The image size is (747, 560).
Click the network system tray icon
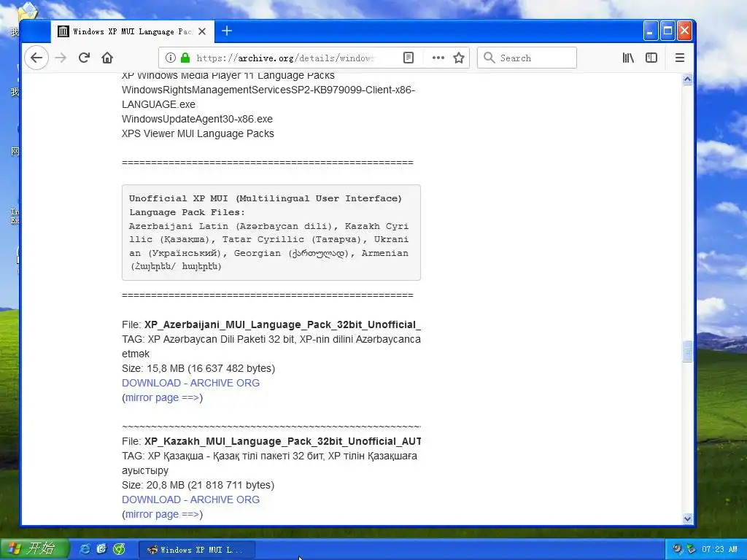point(690,550)
